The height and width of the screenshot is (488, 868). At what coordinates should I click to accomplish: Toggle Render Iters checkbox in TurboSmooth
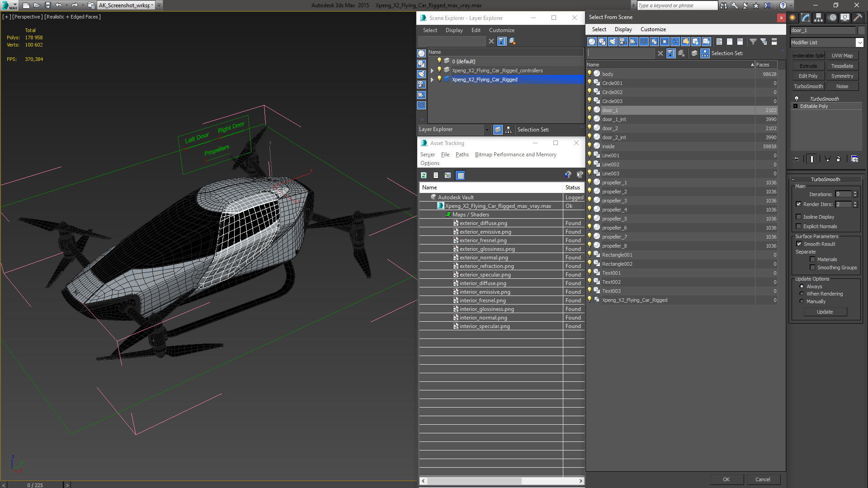pyautogui.click(x=799, y=204)
